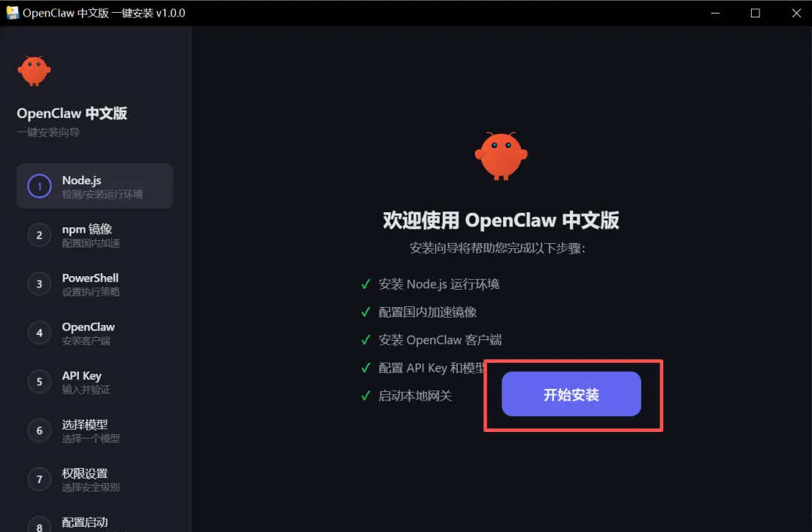Image resolution: width=812 pixels, height=532 pixels.
Task: Click the checkmark beside 启动本地网关
Action: click(365, 396)
